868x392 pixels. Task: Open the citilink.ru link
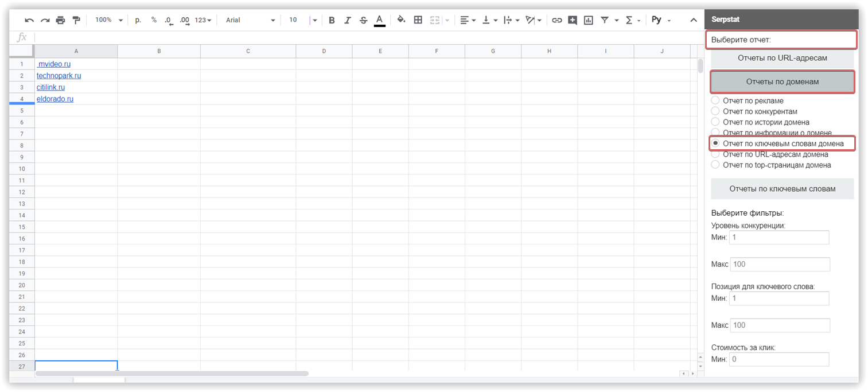pyautogui.click(x=50, y=87)
